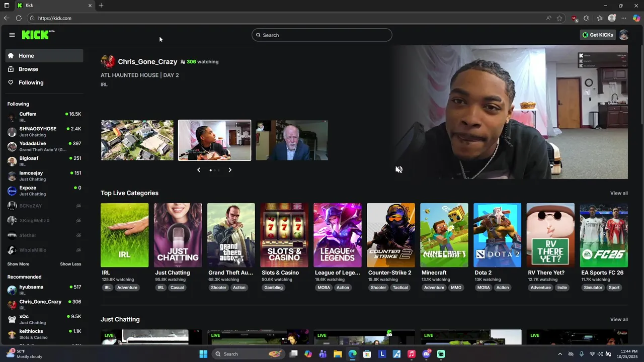
Task: Close the Kick browser tab
Action: click(90, 6)
